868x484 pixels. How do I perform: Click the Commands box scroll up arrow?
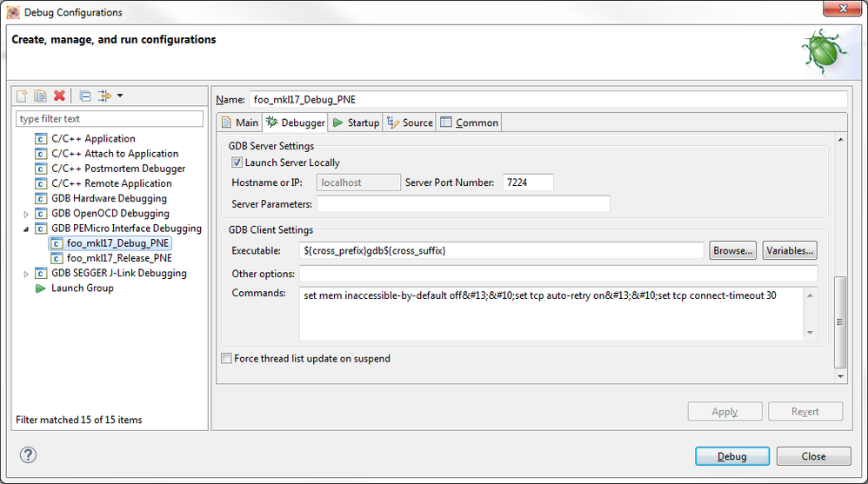(x=811, y=296)
